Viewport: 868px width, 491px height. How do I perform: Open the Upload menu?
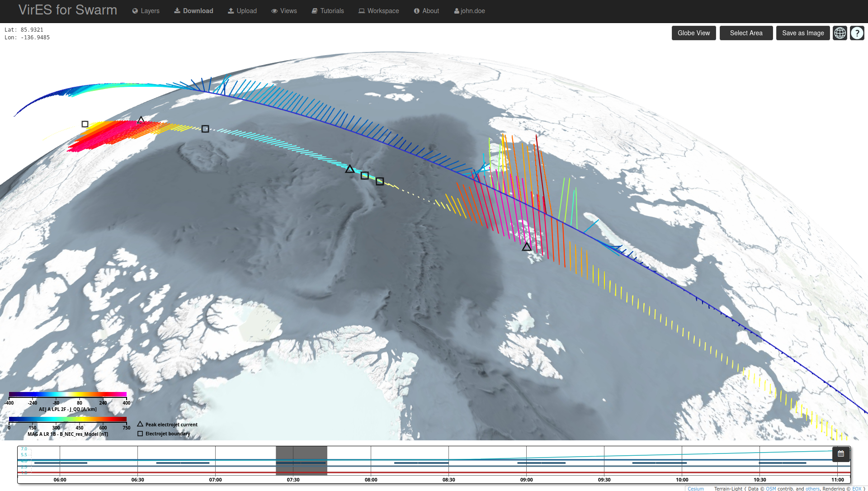point(242,11)
